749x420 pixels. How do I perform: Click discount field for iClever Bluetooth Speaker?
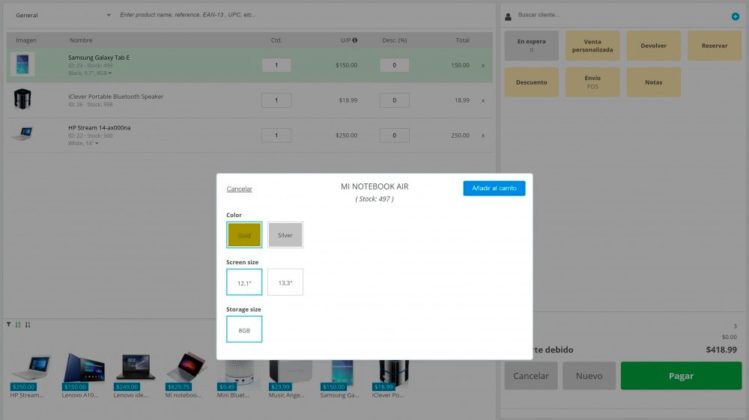(394, 100)
